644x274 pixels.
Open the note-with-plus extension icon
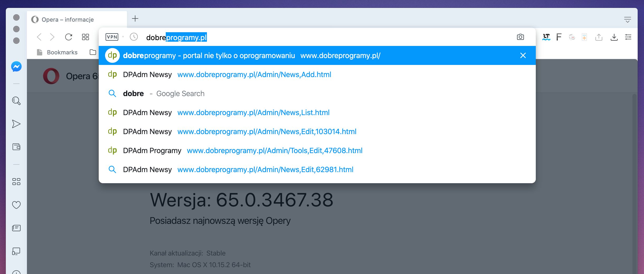584,37
